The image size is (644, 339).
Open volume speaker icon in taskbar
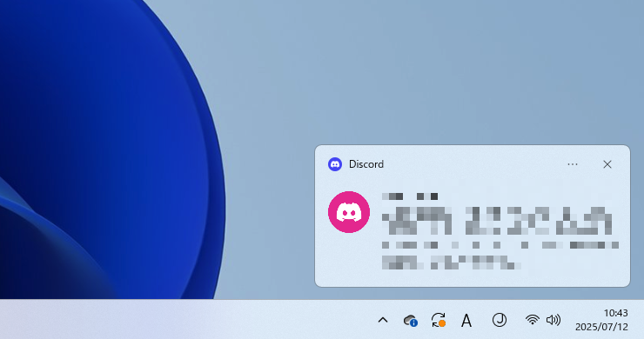click(553, 320)
